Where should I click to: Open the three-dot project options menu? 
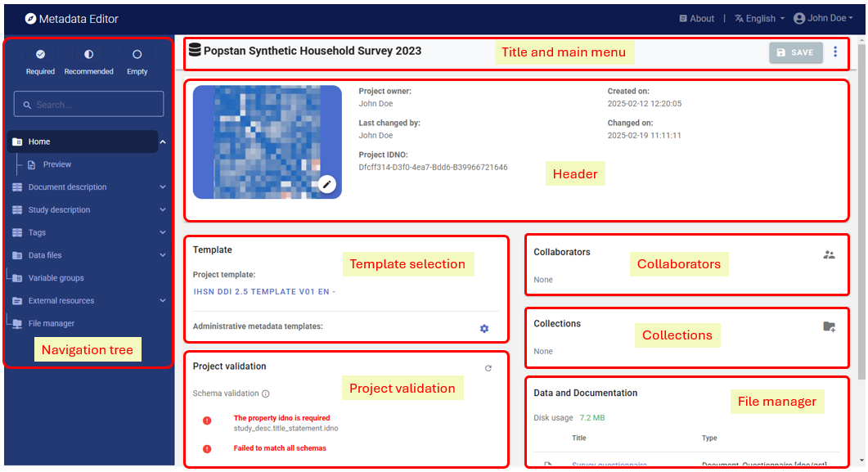[x=834, y=52]
